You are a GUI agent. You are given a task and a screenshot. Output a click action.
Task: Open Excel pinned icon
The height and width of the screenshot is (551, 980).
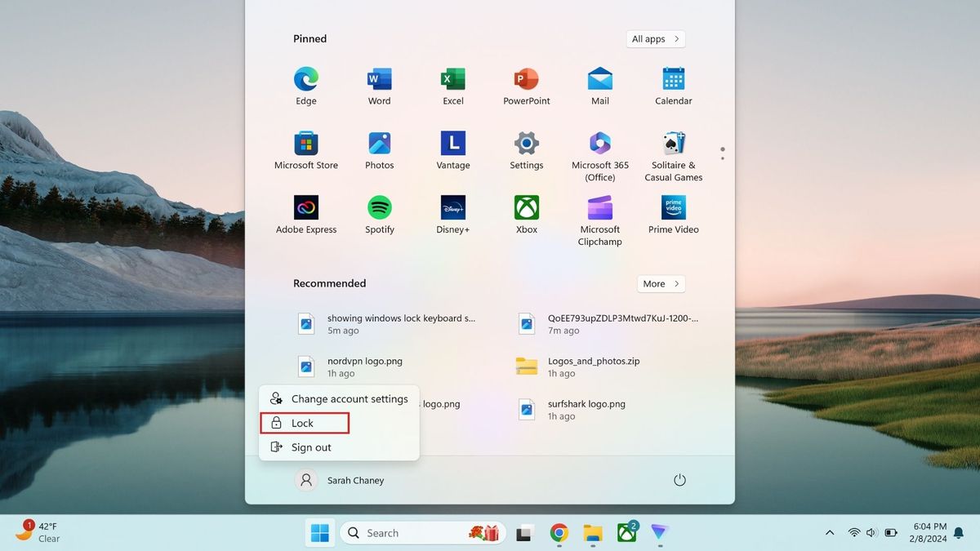coord(452,82)
